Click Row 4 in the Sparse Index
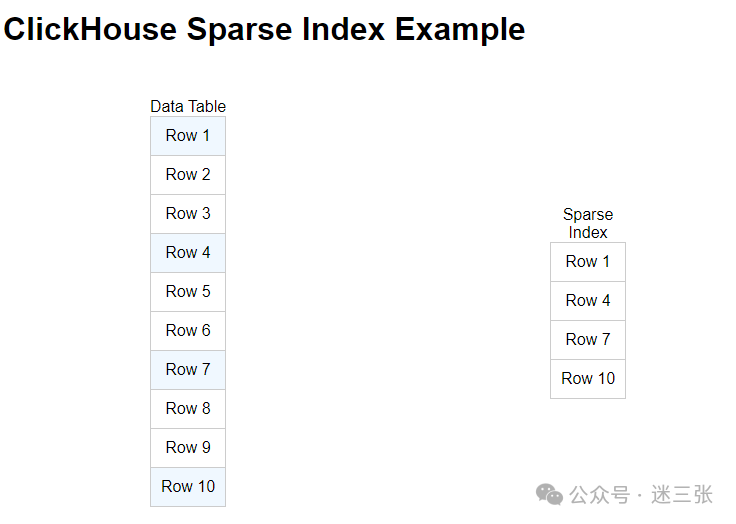Image resolution: width=736 pixels, height=524 pixels. pos(588,301)
